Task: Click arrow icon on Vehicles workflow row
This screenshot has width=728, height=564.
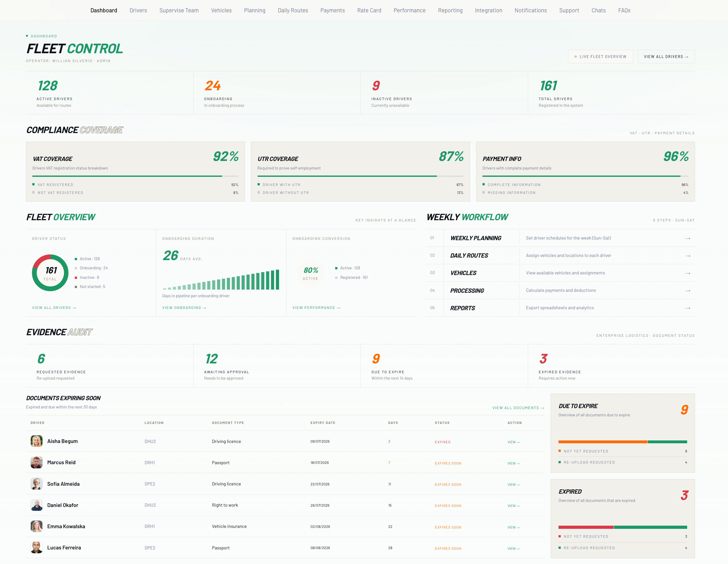Action: pyautogui.click(x=687, y=273)
